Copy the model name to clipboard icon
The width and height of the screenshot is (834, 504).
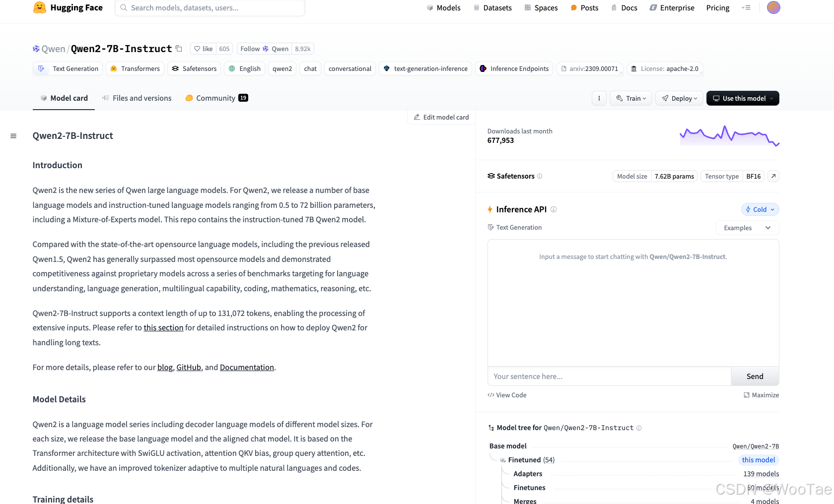pos(179,49)
